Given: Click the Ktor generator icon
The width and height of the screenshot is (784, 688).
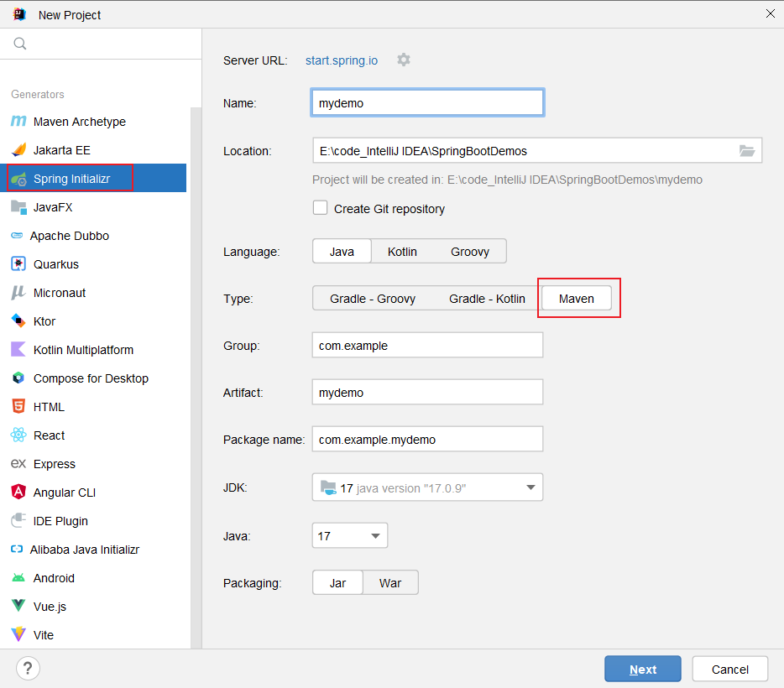Looking at the screenshot, I should pyautogui.click(x=18, y=321).
